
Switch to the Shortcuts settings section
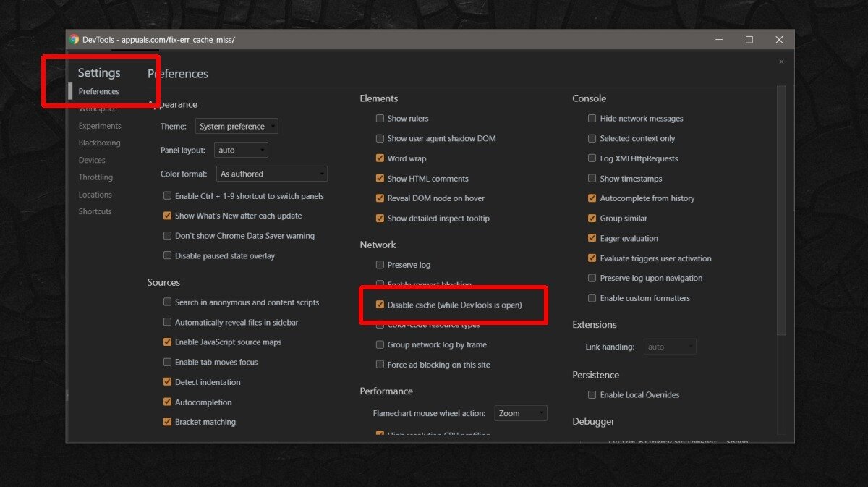95,211
